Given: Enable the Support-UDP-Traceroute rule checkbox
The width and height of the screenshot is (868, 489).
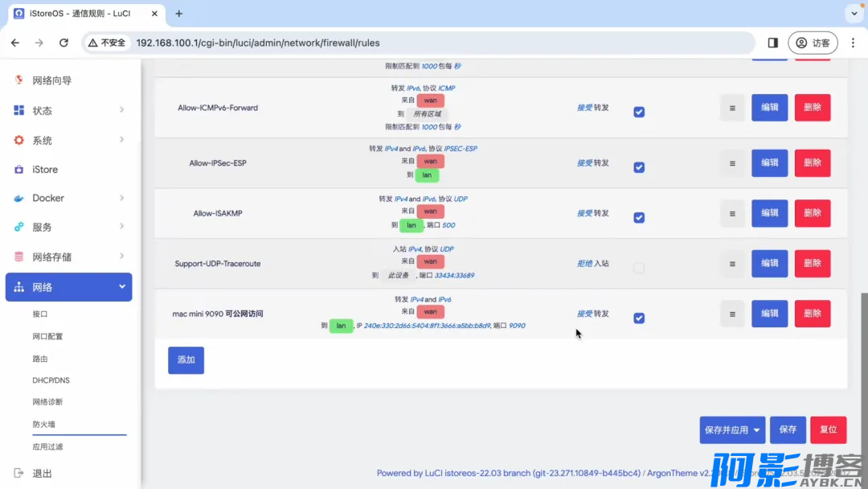Looking at the screenshot, I should [639, 268].
